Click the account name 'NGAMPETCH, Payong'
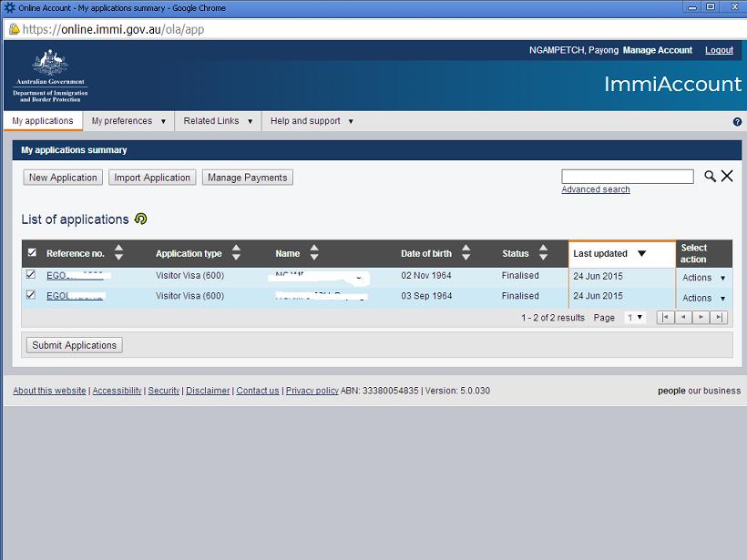Screen dimensions: 747x560 coord(574,50)
